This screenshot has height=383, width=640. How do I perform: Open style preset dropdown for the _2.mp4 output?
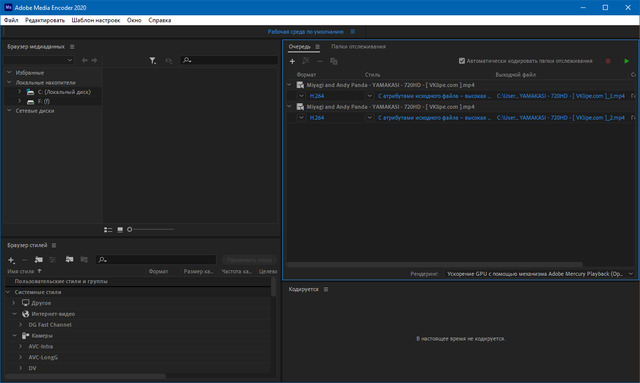click(x=369, y=118)
